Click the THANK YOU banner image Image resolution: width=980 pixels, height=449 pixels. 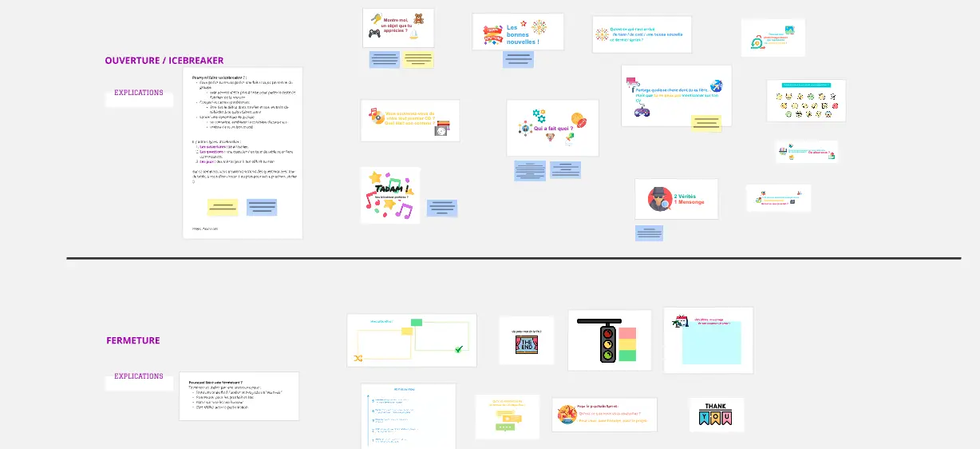716,415
